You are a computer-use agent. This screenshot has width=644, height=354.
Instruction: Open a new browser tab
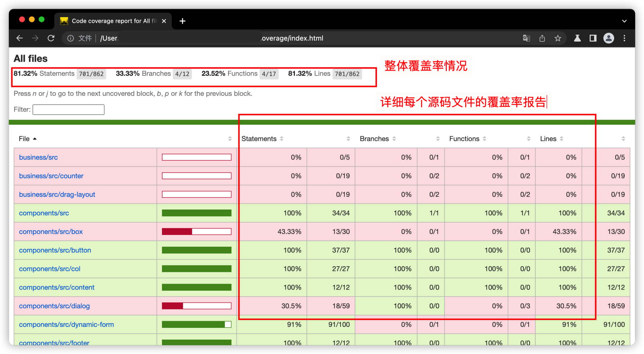182,21
